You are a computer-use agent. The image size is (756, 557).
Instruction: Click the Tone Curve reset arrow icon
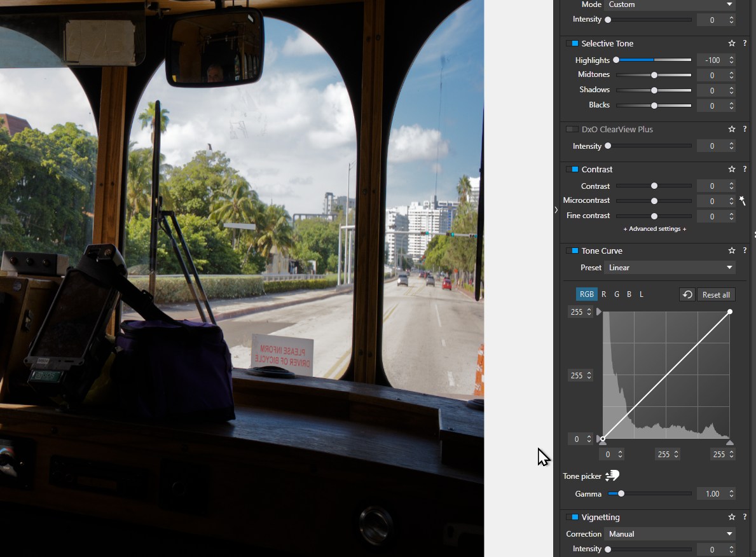click(x=687, y=294)
